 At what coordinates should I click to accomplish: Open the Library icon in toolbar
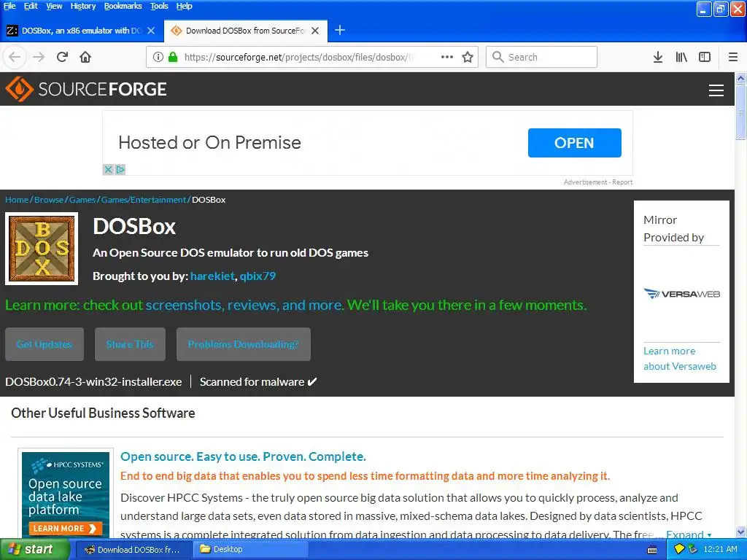pos(681,57)
